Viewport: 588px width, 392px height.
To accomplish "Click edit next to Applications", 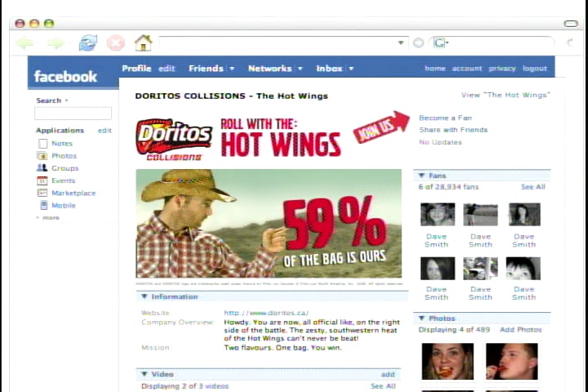I will pyautogui.click(x=105, y=131).
